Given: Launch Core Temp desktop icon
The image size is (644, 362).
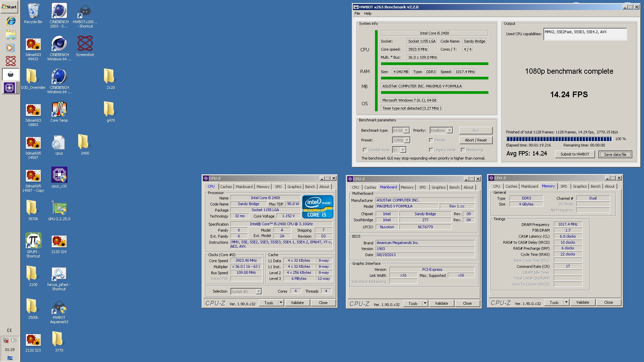Looking at the screenshot, I should pyautogui.click(x=59, y=112).
